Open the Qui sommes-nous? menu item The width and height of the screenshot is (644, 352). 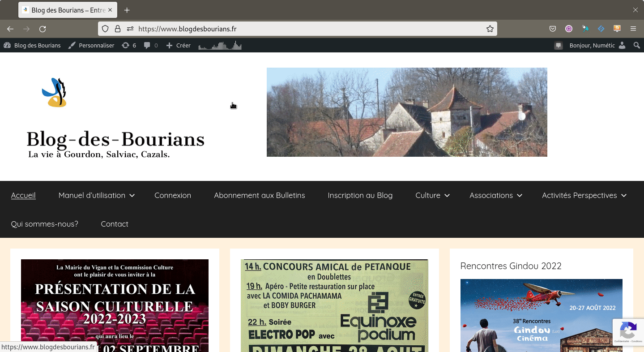[x=45, y=224]
